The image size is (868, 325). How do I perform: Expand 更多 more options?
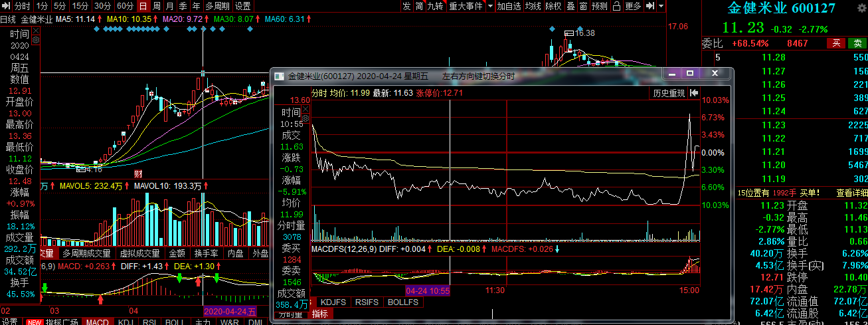click(633, 6)
